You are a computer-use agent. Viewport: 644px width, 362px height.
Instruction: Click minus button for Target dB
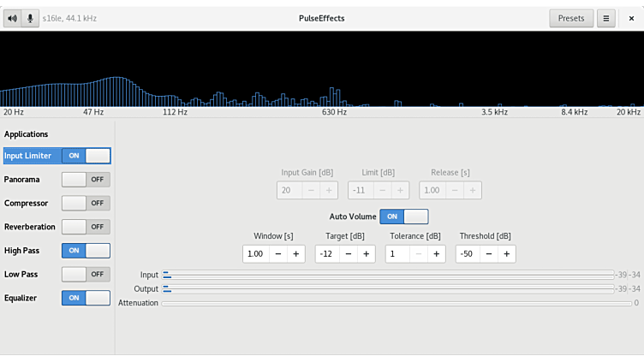click(349, 254)
